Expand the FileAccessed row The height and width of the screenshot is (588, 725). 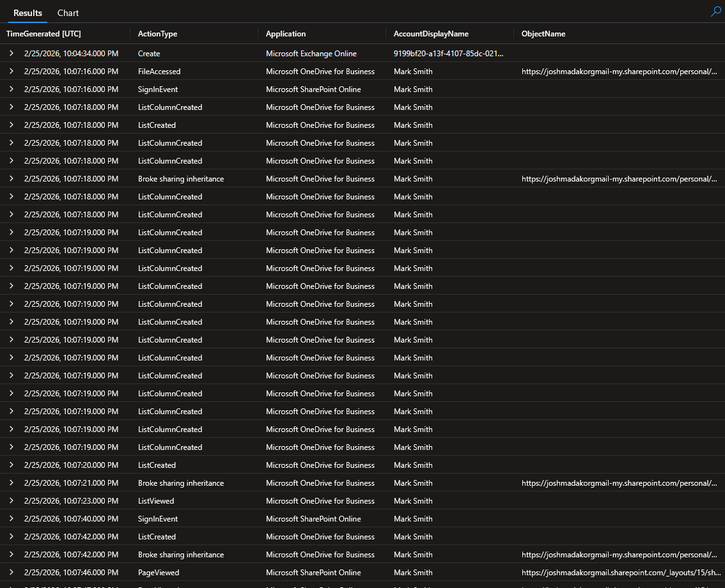11,71
